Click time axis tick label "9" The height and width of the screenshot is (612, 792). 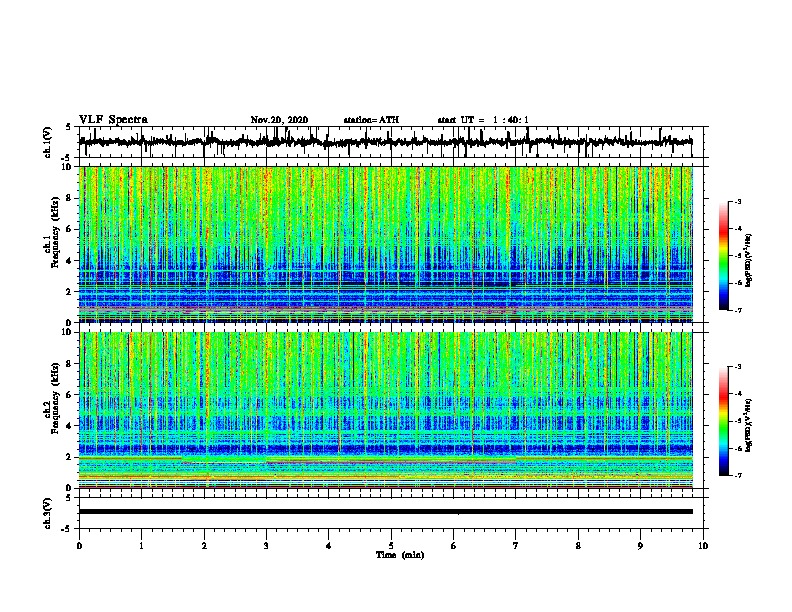point(640,545)
